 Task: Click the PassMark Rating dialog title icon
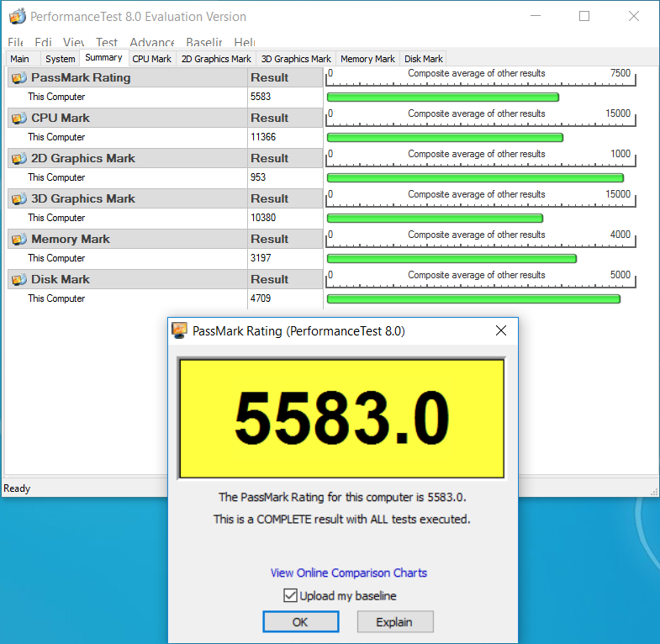[179, 330]
